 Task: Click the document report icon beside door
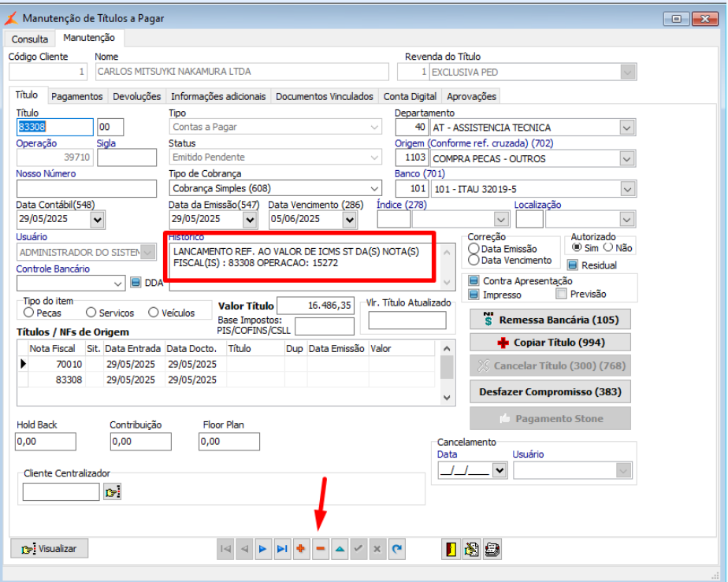point(471,550)
